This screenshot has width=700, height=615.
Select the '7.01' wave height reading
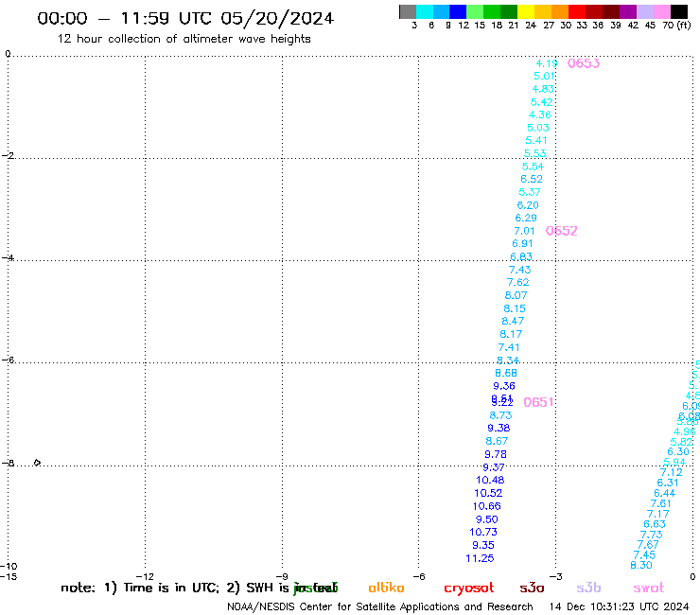click(x=524, y=231)
